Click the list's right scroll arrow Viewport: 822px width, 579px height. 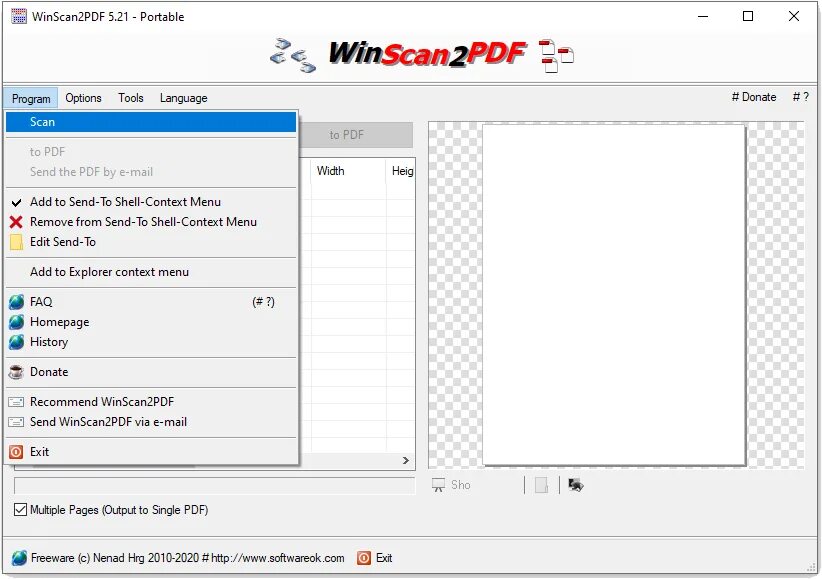(x=406, y=460)
